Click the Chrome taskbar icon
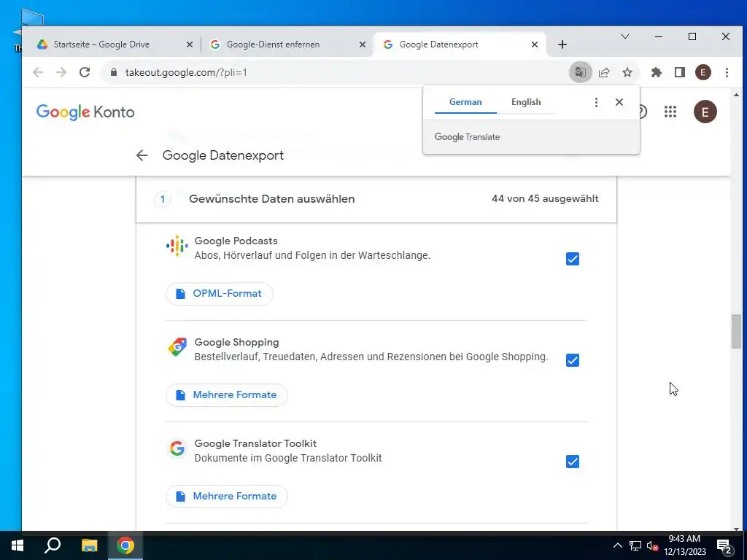This screenshot has width=747, height=560. (125, 545)
